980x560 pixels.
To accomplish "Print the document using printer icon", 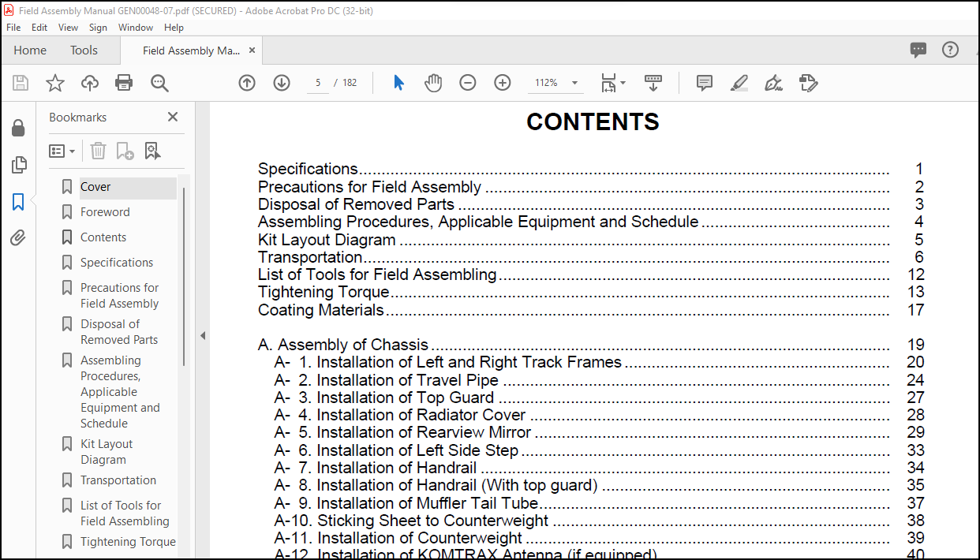I will tap(124, 83).
